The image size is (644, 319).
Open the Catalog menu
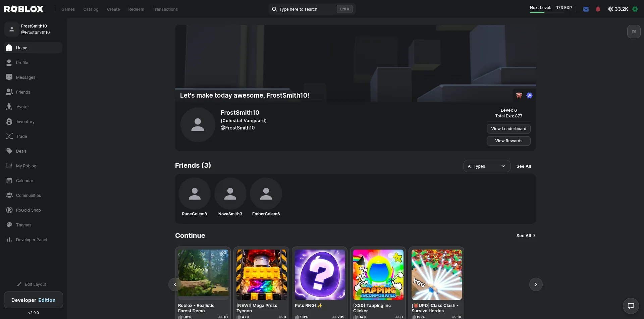[91, 9]
